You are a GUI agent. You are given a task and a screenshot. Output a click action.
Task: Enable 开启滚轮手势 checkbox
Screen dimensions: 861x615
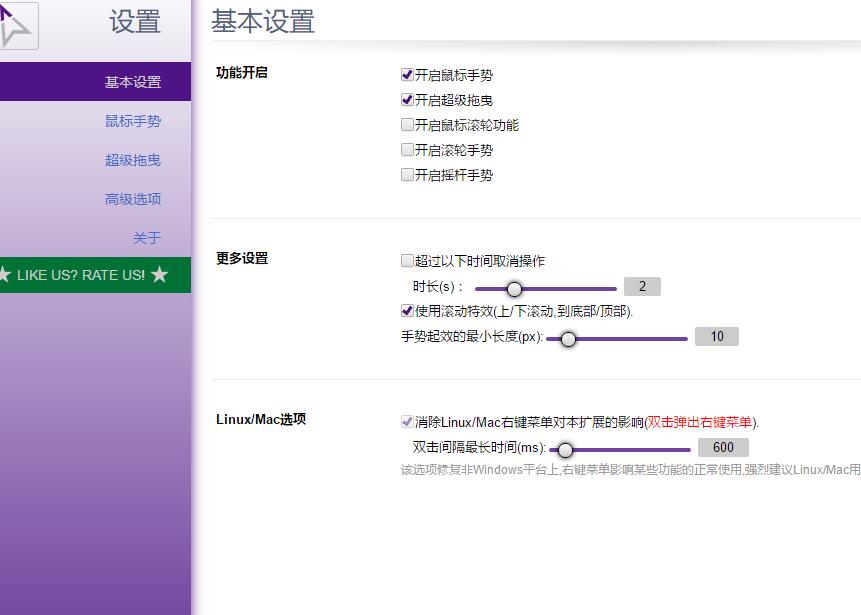407,149
